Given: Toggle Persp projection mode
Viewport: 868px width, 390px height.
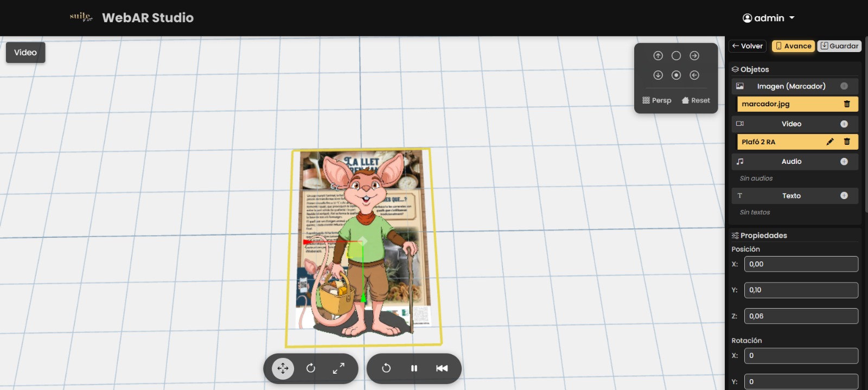Looking at the screenshot, I should click(x=657, y=100).
